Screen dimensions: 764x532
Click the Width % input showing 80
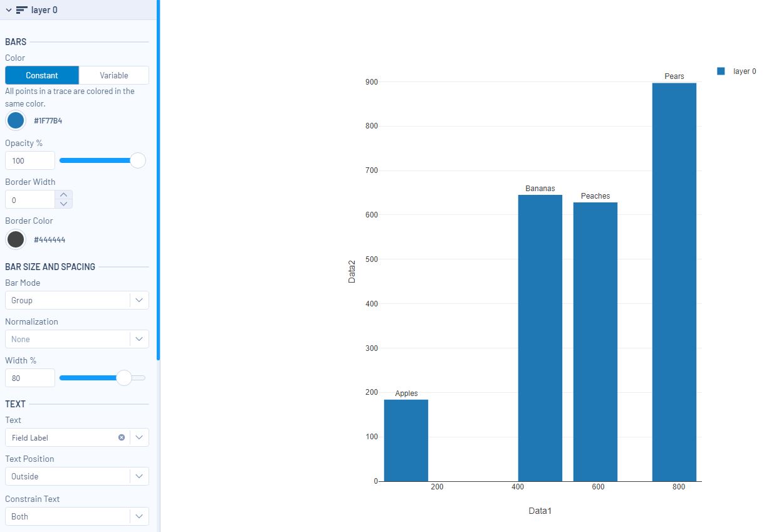click(x=29, y=378)
